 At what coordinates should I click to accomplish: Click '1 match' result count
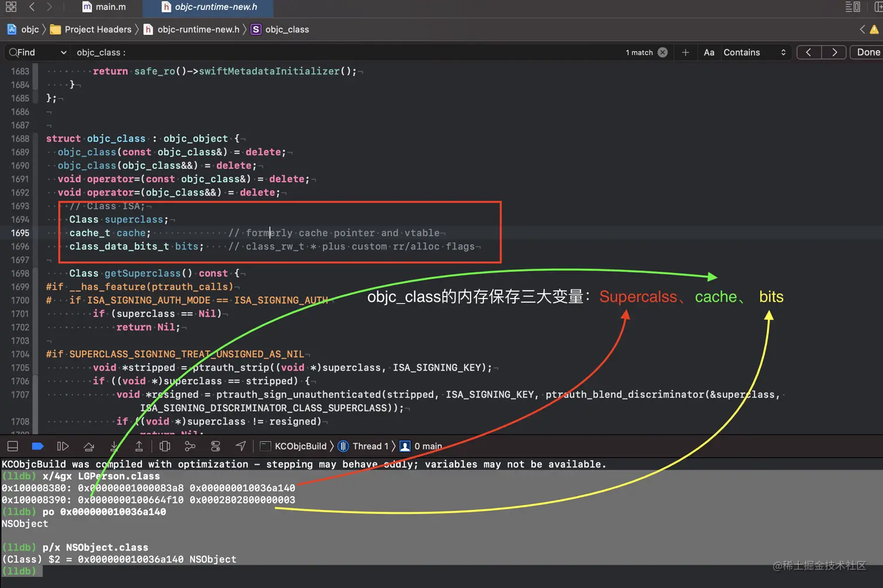tap(639, 52)
